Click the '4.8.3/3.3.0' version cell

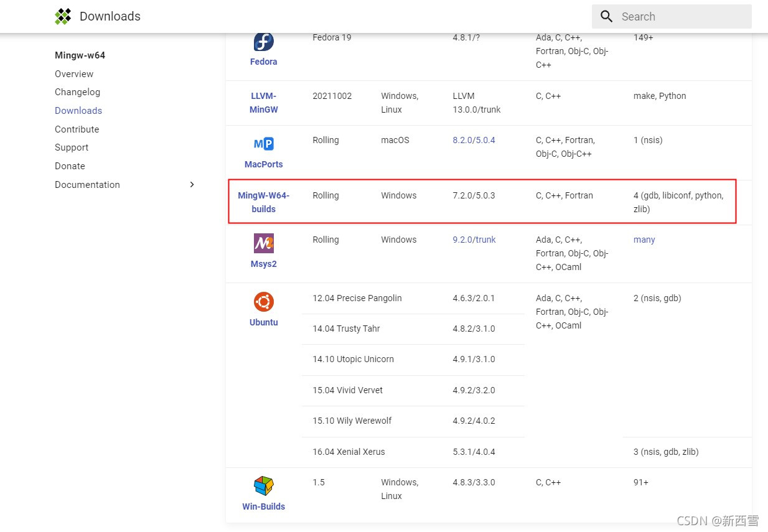(x=474, y=482)
